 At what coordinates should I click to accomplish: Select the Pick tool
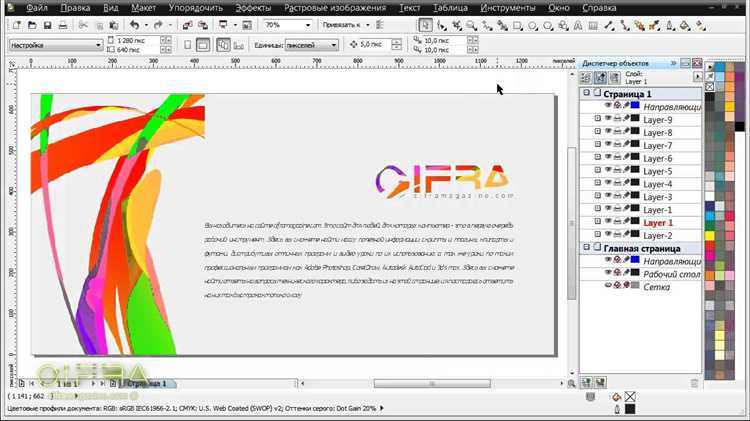point(425,25)
